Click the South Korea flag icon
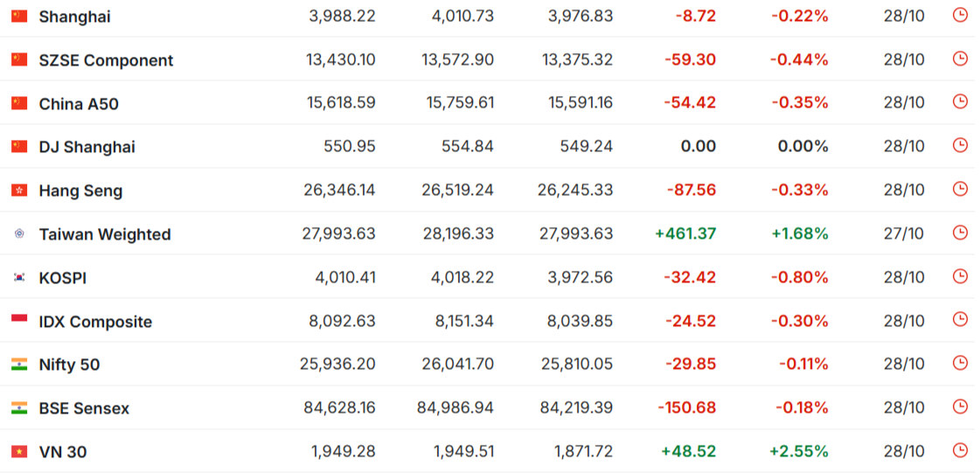Screen dimensions: 980x473 [x=19, y=277]
